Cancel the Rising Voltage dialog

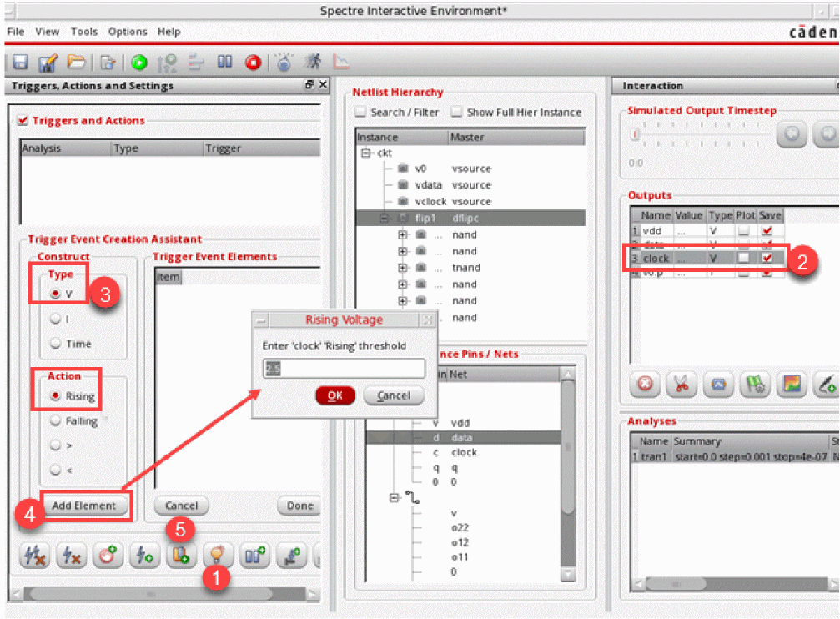pyautogui.click(x=394, y=395)
